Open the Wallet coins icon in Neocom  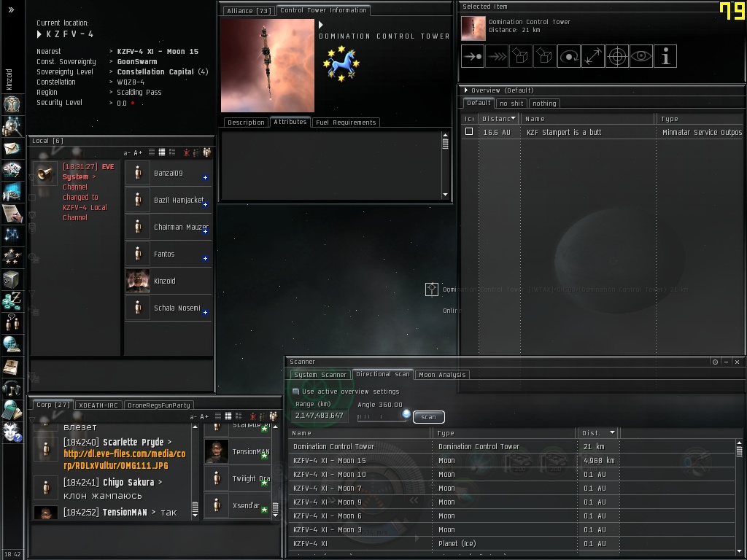click(12, 301)
